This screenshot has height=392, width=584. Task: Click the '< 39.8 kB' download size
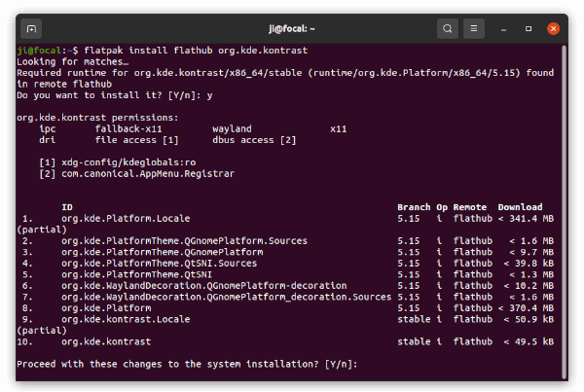[529, 264]
